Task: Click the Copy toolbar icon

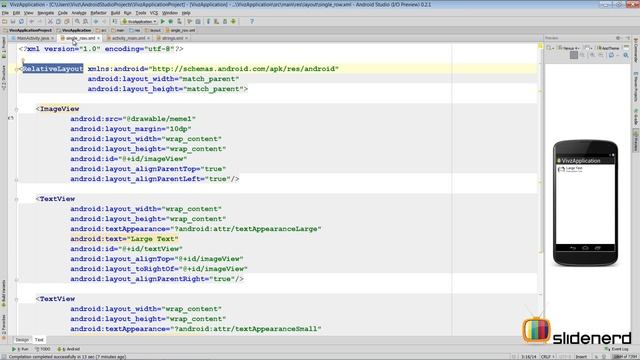Action: 58,21
